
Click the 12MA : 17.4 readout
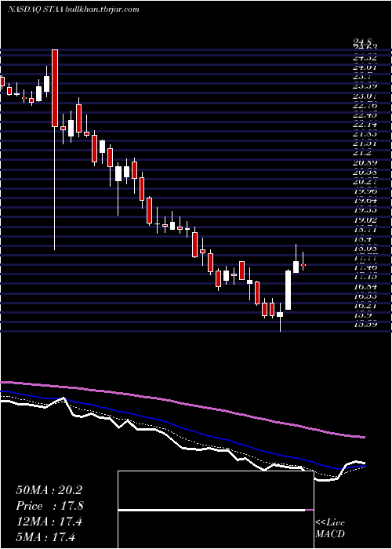(x=49, y=522)
